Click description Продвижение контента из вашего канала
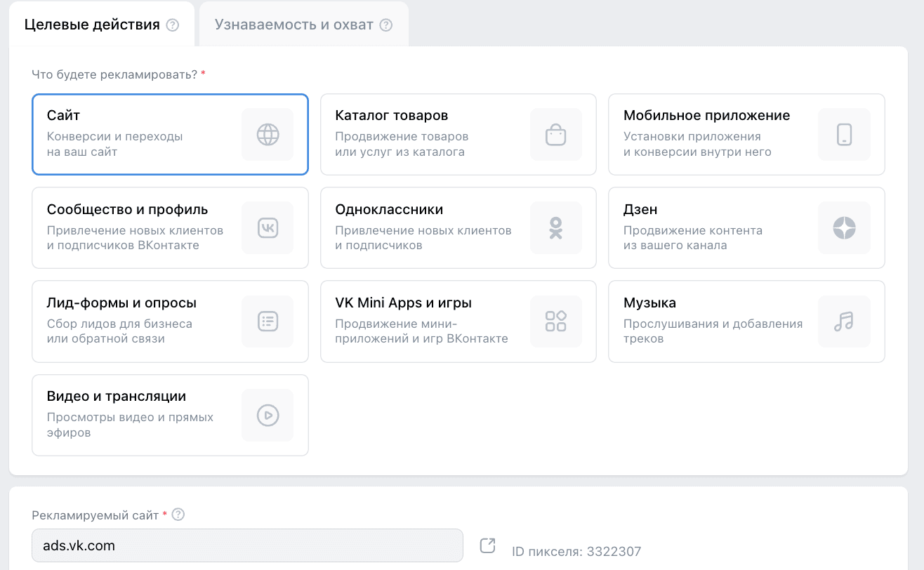The width and height of the screenshot is (924, 570). click(693, 238)
